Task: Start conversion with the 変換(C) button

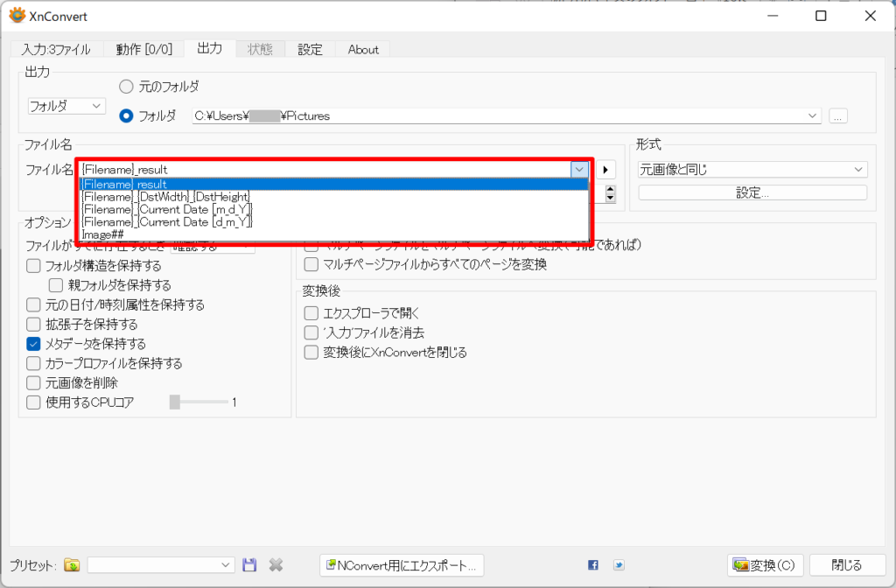Action: point(766,564)
